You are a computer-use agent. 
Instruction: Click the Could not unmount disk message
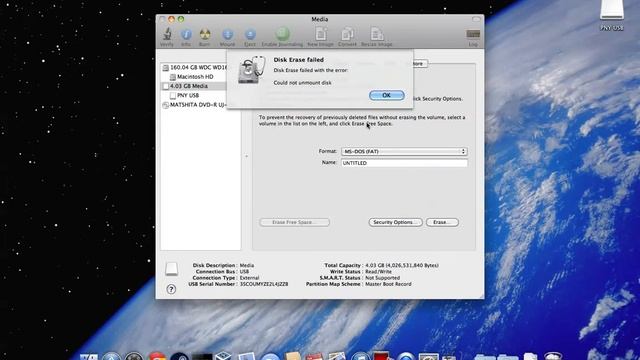click(302, 83)
